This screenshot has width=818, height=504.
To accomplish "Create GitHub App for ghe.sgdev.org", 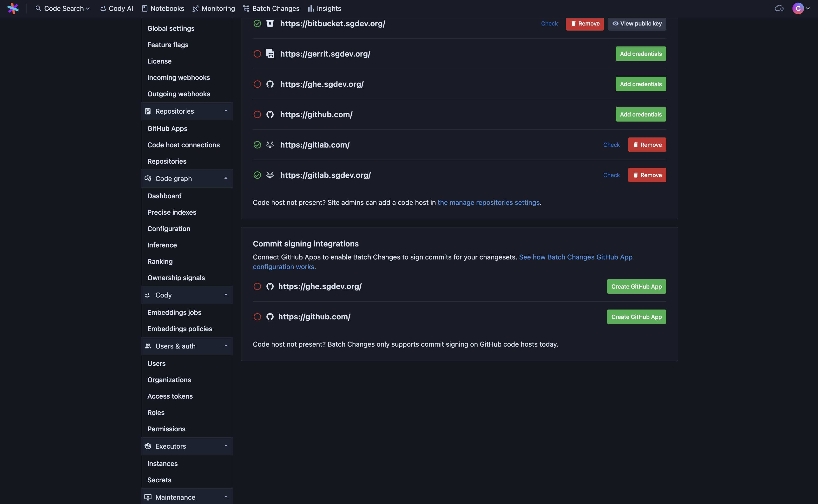I will tap(636, 286).
